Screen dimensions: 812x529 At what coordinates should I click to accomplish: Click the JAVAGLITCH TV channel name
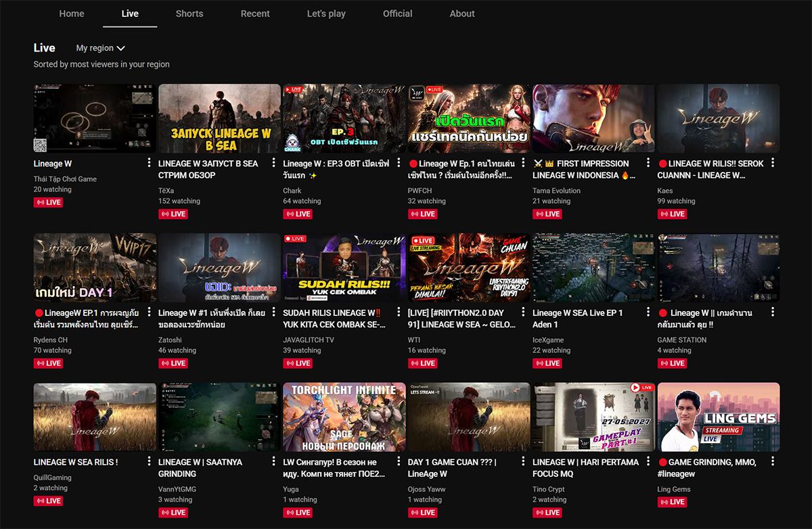[x=309, y=340]
